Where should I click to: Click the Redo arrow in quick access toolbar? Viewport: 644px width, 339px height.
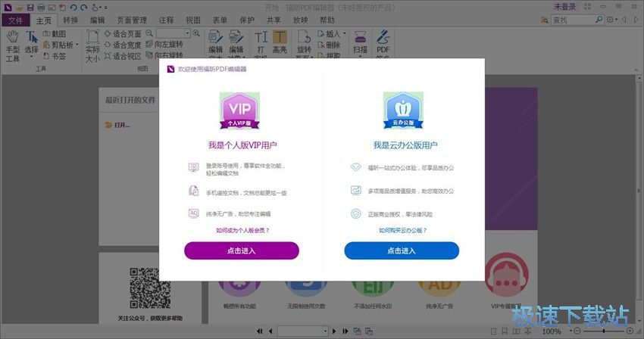pos(84,8)
